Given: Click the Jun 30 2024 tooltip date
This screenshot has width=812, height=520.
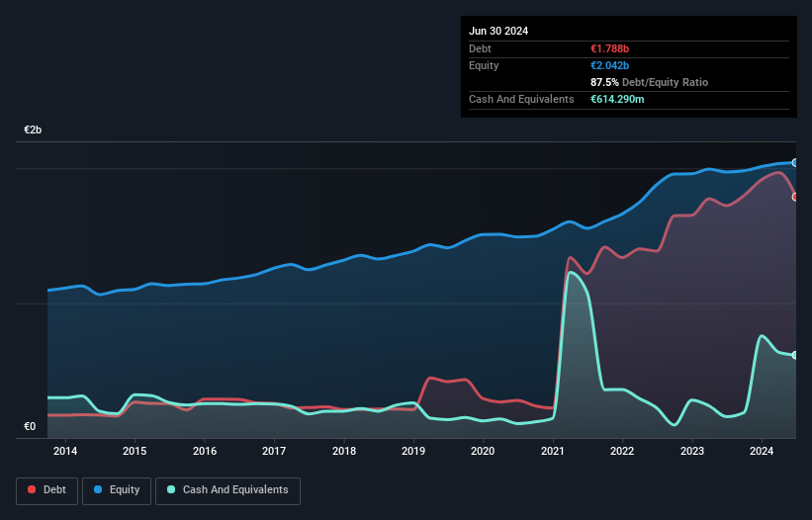Looking at the screenshot, I should tap(498, 31).
